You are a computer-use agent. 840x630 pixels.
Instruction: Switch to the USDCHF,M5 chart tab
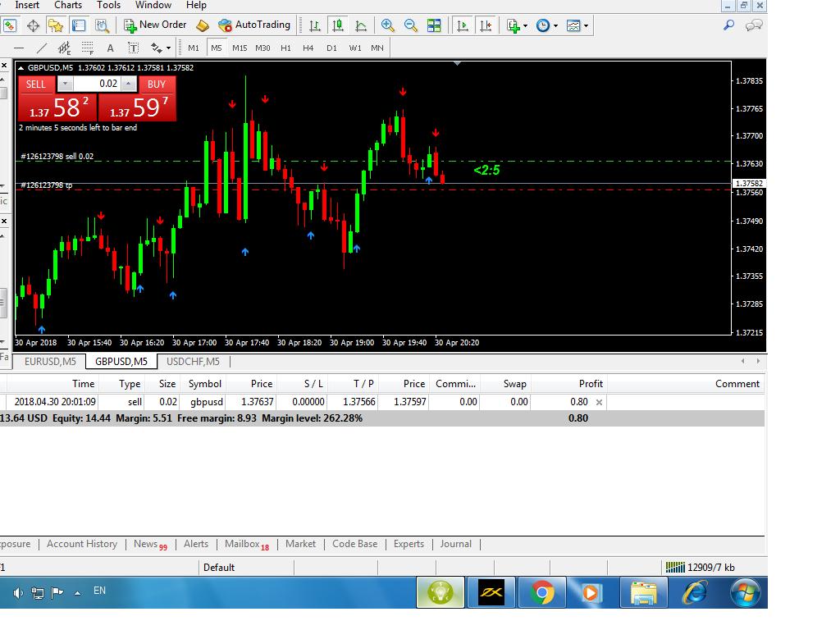(x=193, y=362)
